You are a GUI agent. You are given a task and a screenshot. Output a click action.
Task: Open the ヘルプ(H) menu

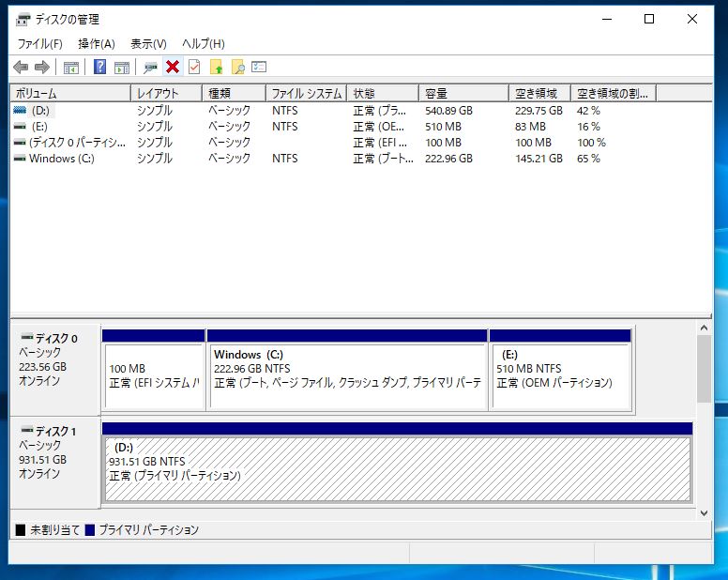(203, 43)
